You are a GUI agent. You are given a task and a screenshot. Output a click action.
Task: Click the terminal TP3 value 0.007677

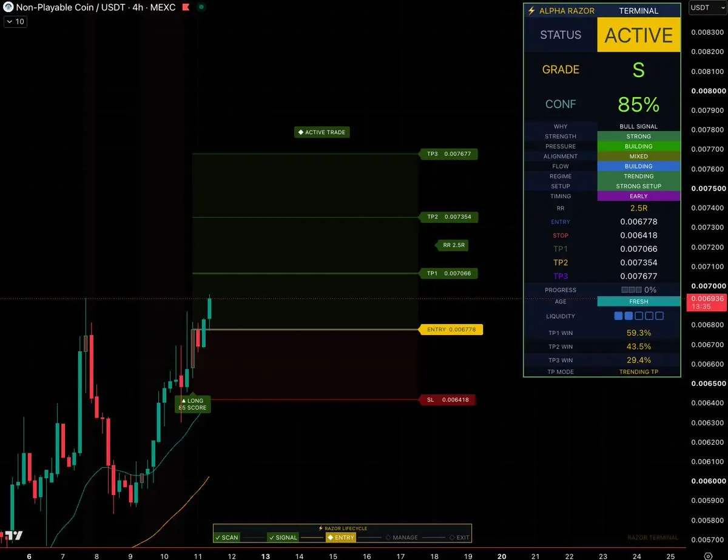pyautogui.click(x=639, y=276)
